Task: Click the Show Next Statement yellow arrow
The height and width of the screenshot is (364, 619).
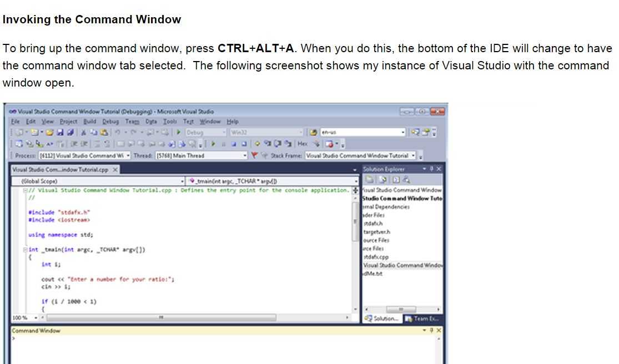Action: click(x=257, y=144)
